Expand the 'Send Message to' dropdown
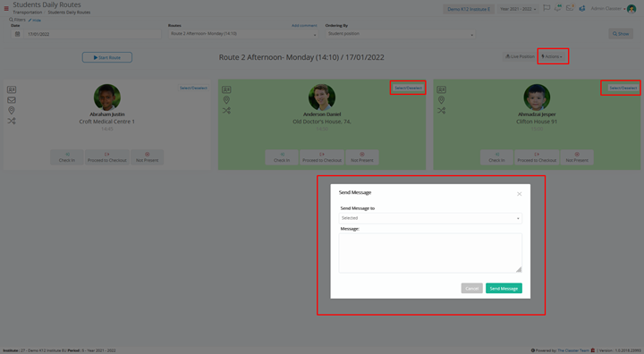 (430, 218)
